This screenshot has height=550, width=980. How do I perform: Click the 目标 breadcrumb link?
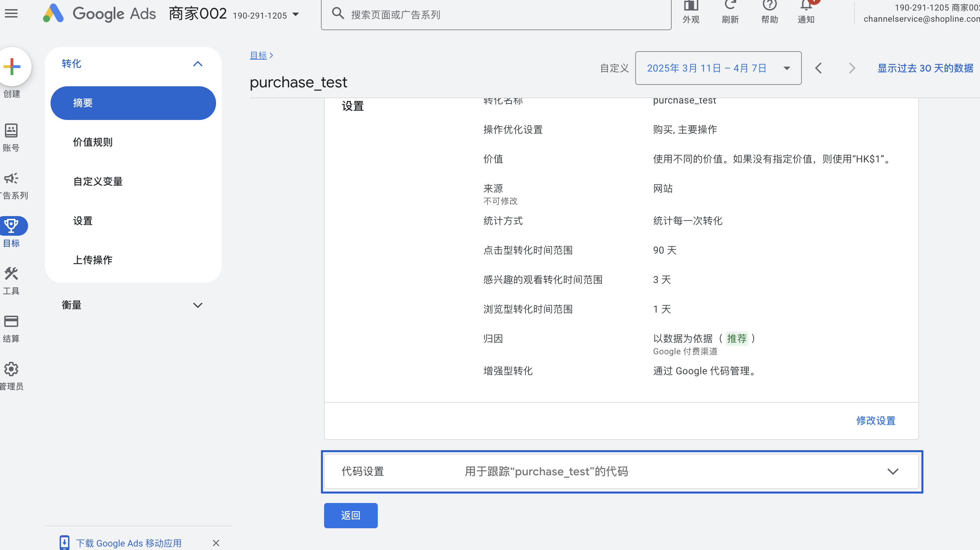258,55
